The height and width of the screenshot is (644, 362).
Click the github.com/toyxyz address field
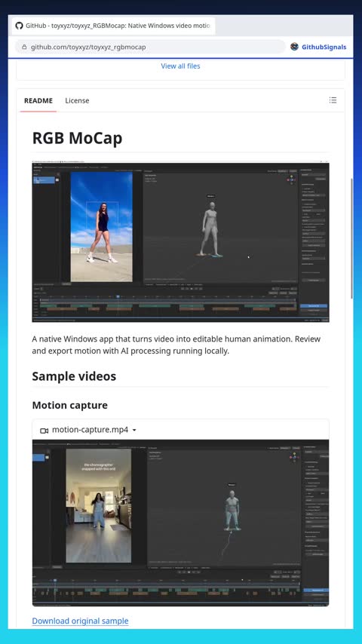click(150, 47)
